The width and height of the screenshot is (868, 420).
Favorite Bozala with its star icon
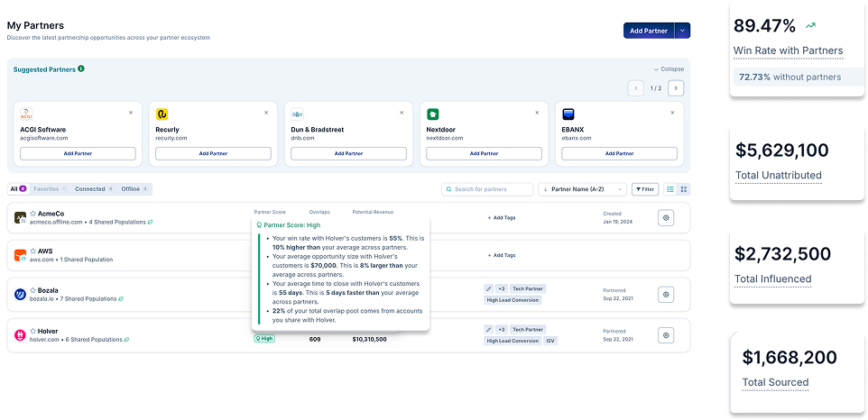33,290
